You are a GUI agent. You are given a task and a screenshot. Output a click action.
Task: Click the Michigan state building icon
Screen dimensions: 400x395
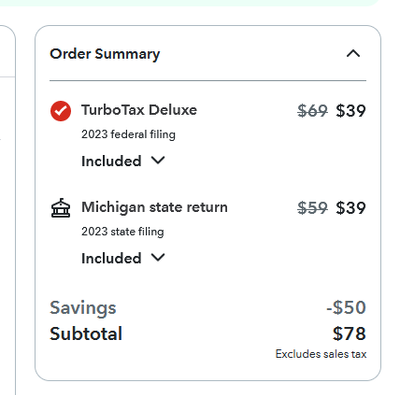click(61, 208)
